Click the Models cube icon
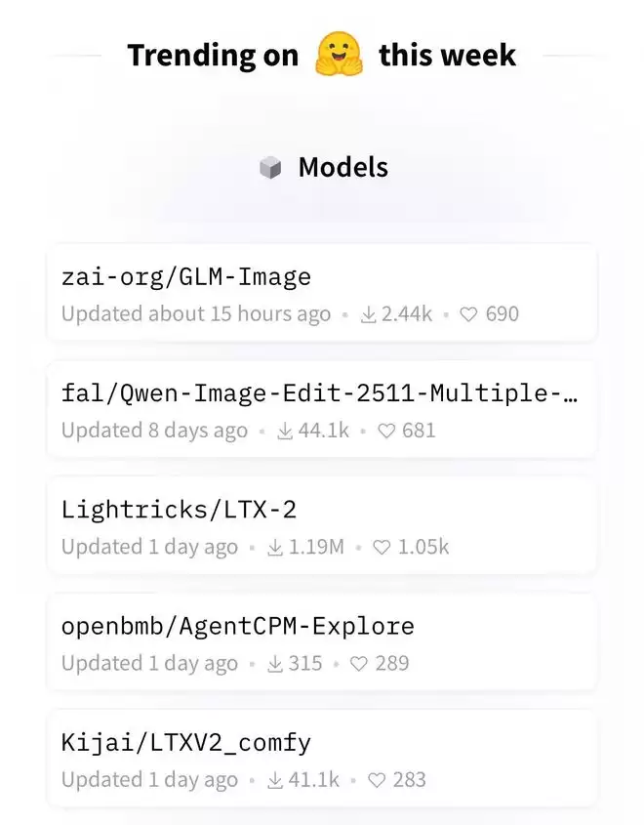The height and width of the screenshot is (825, 644). coord(270,168)
